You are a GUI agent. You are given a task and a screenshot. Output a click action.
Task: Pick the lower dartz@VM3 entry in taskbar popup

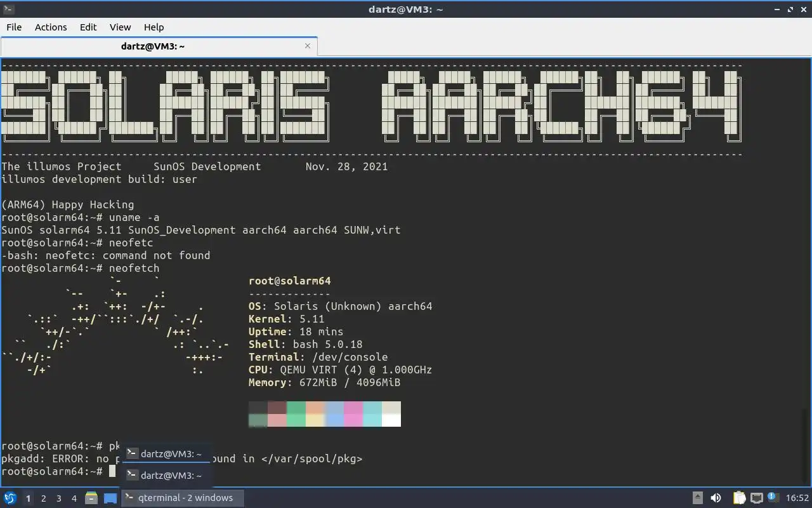166,475
